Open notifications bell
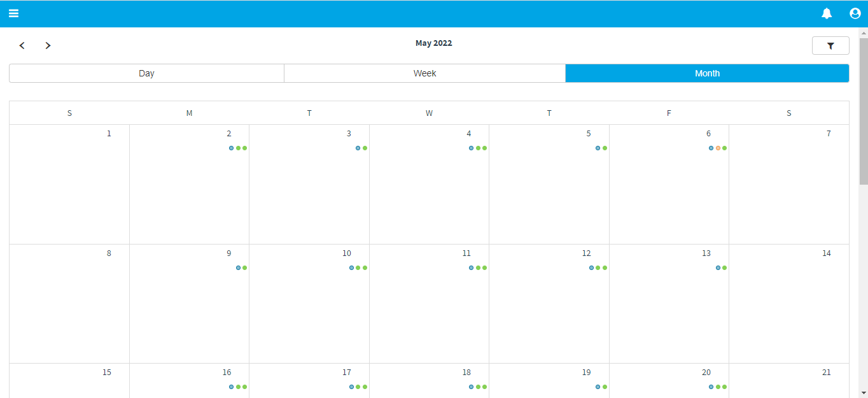The width and height of the screenshot is (868, 398). pos(827,13)
